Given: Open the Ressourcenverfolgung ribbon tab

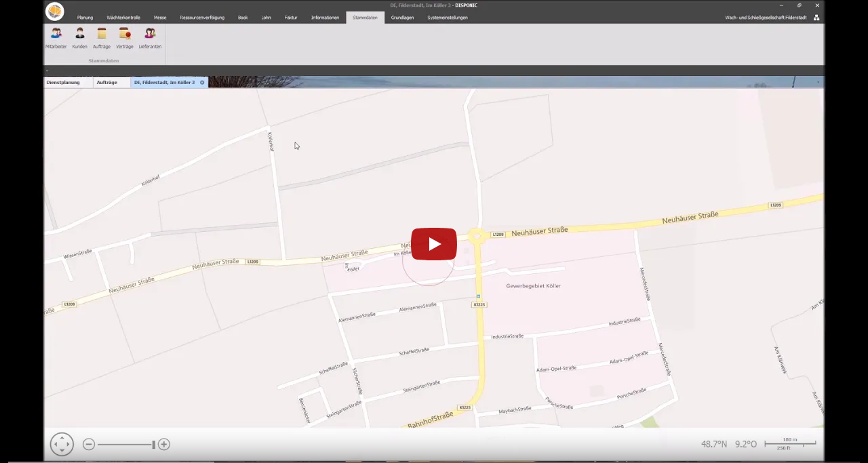Looking at the screenshot, I should tap(202, 18).
